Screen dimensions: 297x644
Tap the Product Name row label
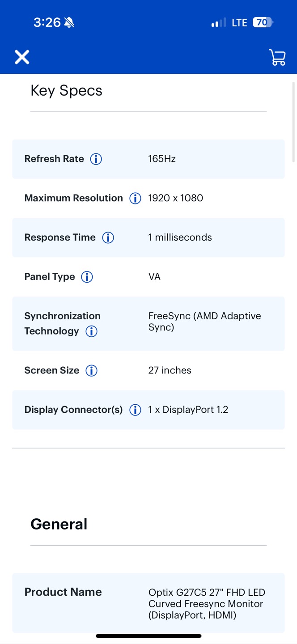63,592
